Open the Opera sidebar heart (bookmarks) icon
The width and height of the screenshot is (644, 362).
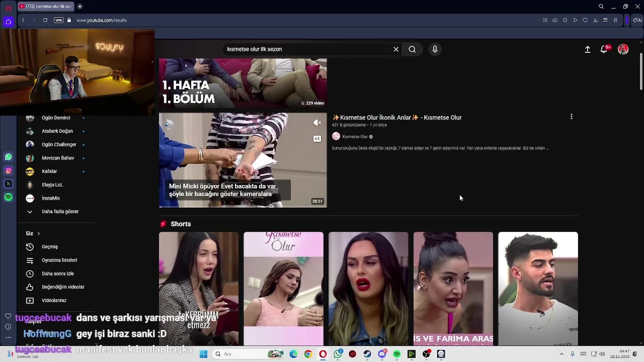click(x=8, y=316)
